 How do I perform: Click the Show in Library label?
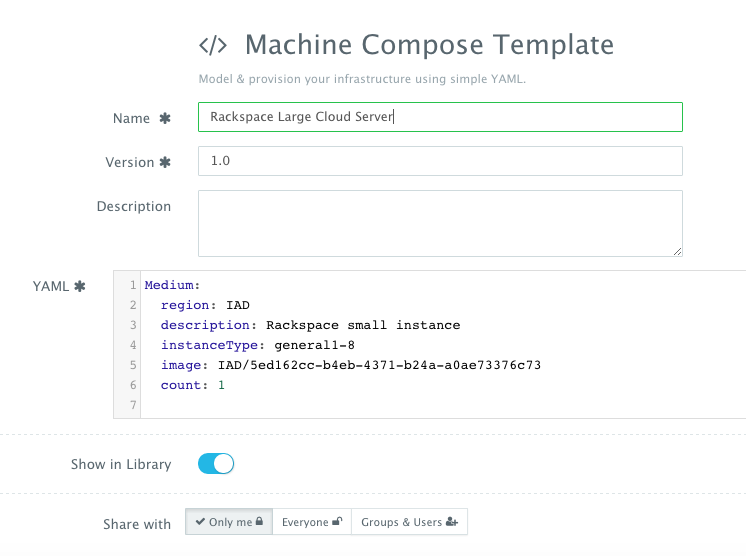pyautogui.click(x=121, y=464)
